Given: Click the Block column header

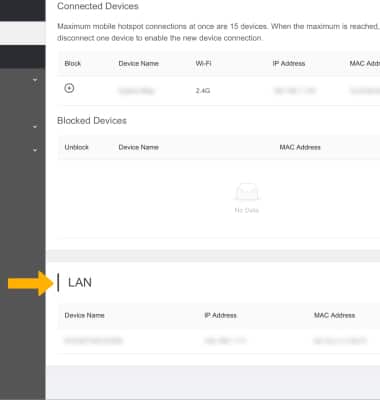Looking at the screenshot, I should click(73, 63).
